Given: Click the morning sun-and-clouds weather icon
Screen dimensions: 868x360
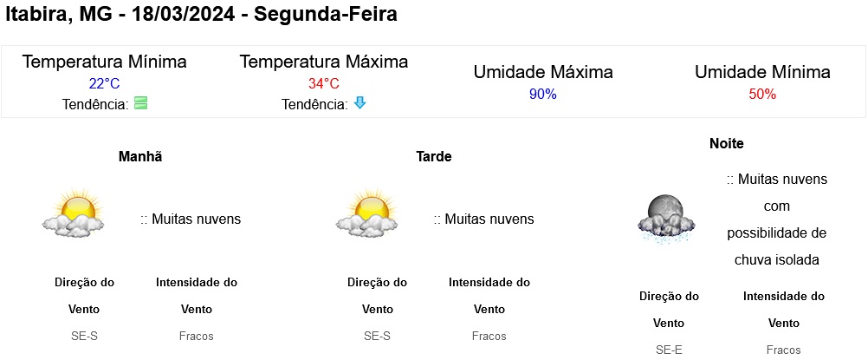Looking at the screenshot, I should tap(73, 213).
